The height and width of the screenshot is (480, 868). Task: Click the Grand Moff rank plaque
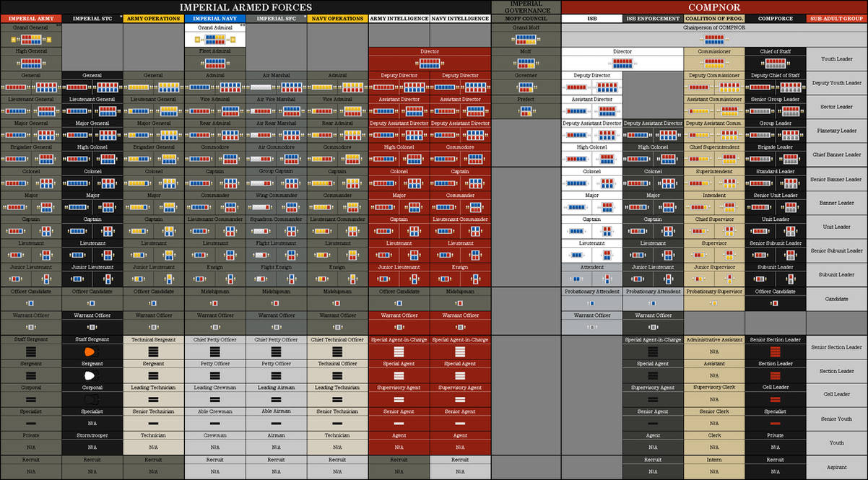(x=526, y=40)
